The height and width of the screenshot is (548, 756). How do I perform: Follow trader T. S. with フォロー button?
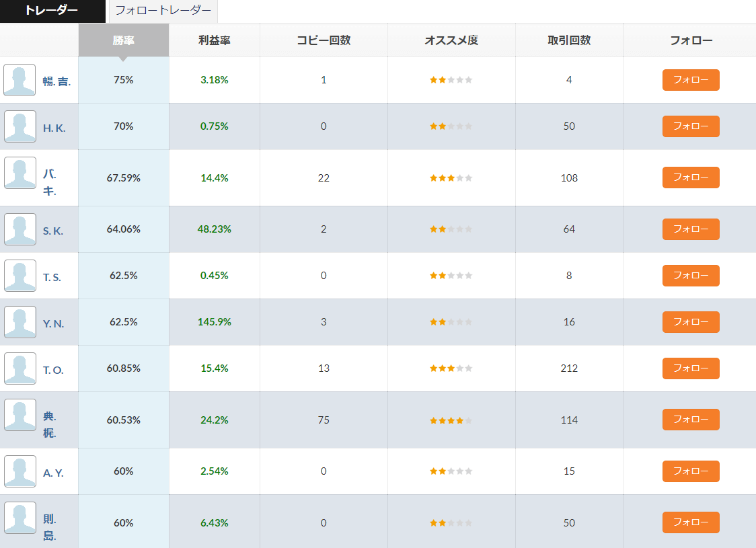pyautogui.click(x=691, y=276)
